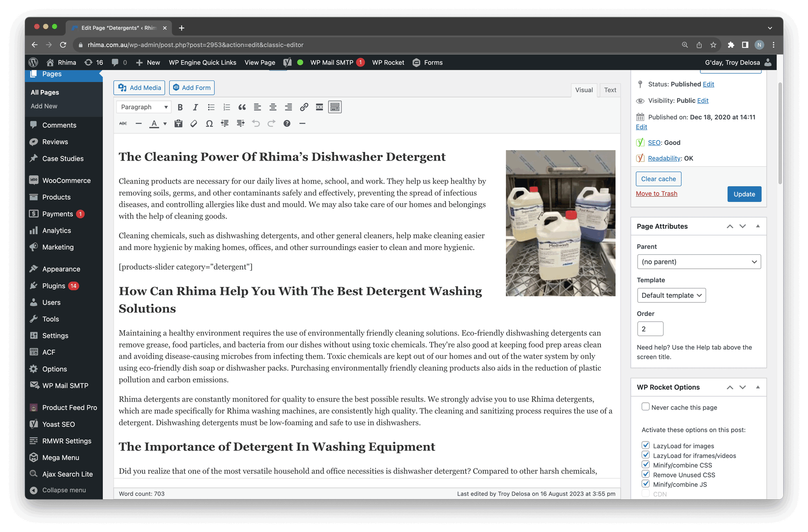
Task: Toggle bold formatting in editor toolbar
Action: (180, 107)
